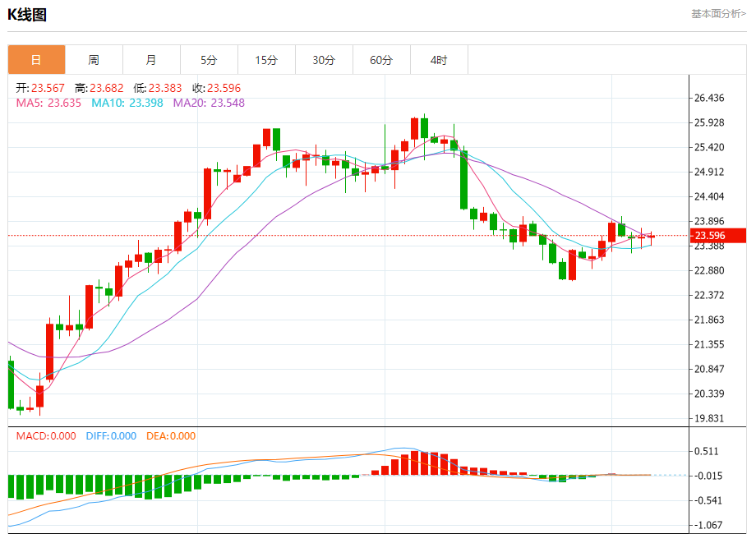Image resolution: width=756 pixels, height=534 pixels.
Task: Click the 24.404 price axis label
Action: [708, 196]
